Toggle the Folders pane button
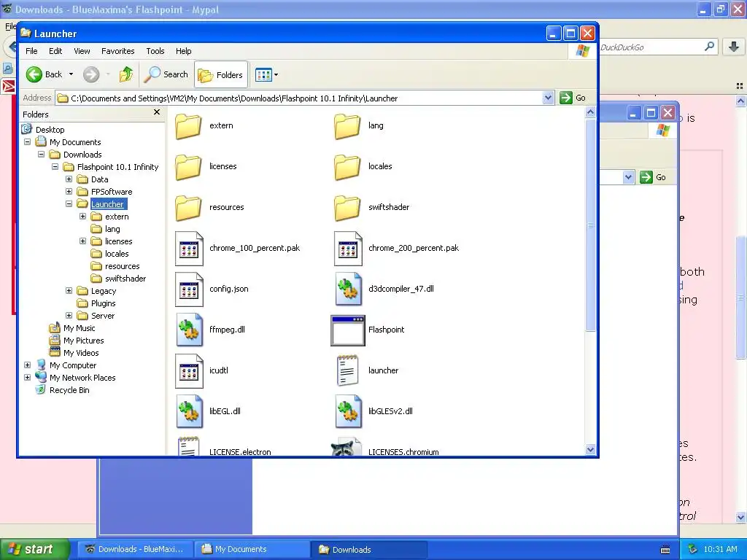Viewport: 747px width, 560px height. (x=221, y=75)
